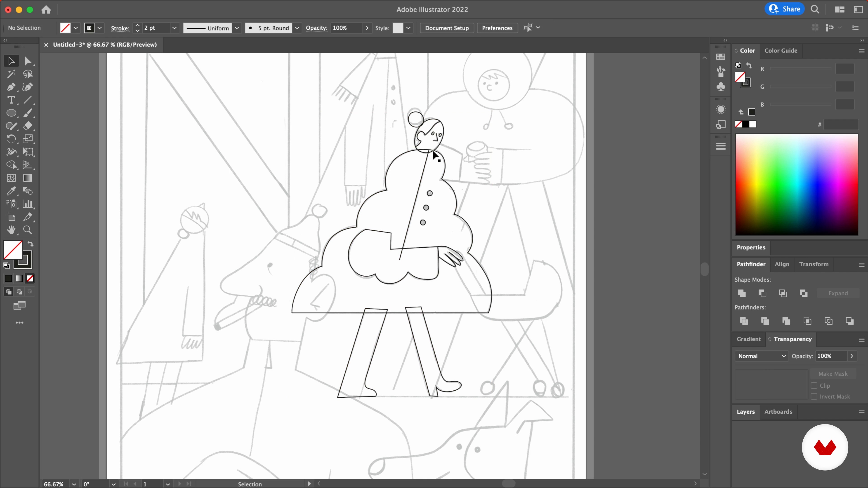
Task: Pick the Column Graph tool
Action: pos(28,204)
